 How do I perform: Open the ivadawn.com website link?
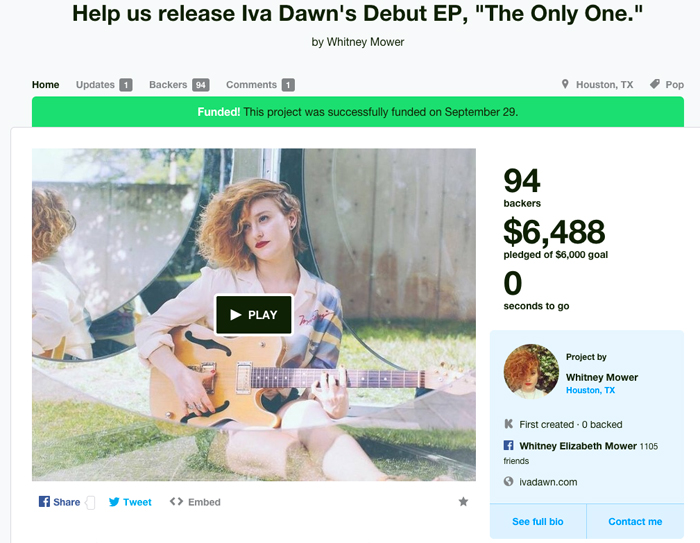tap(548, 482)
